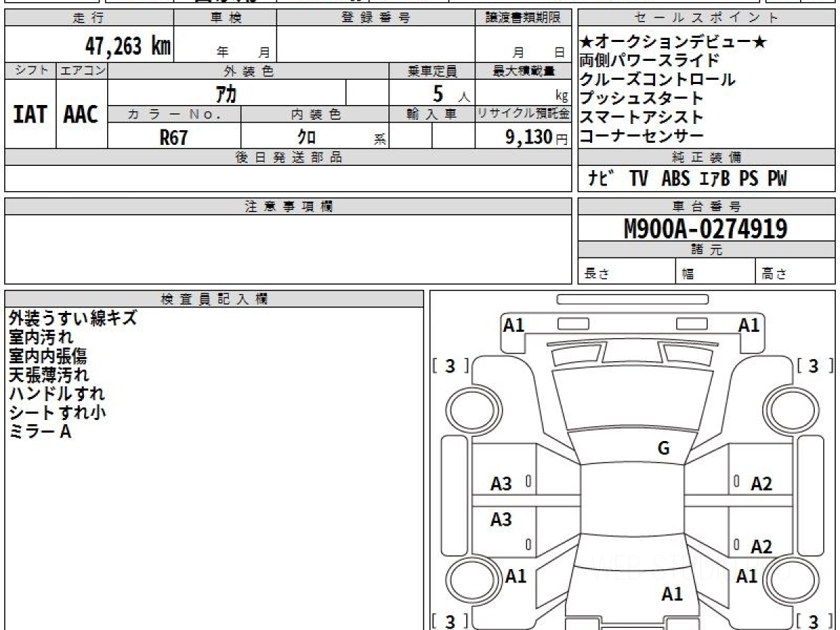
Task: Click the 内装色 header
Action: coord(315,114)
